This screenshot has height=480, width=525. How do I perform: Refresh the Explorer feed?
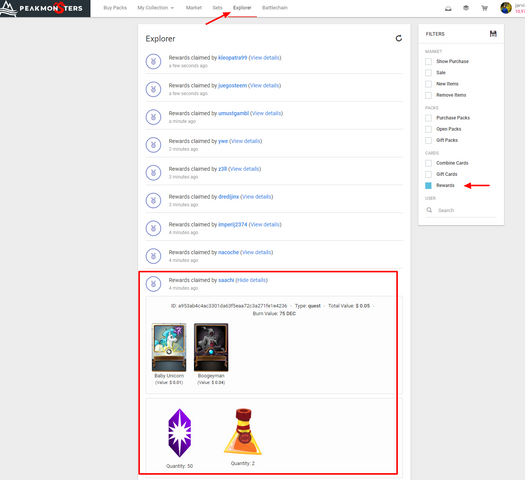(398, 38)
